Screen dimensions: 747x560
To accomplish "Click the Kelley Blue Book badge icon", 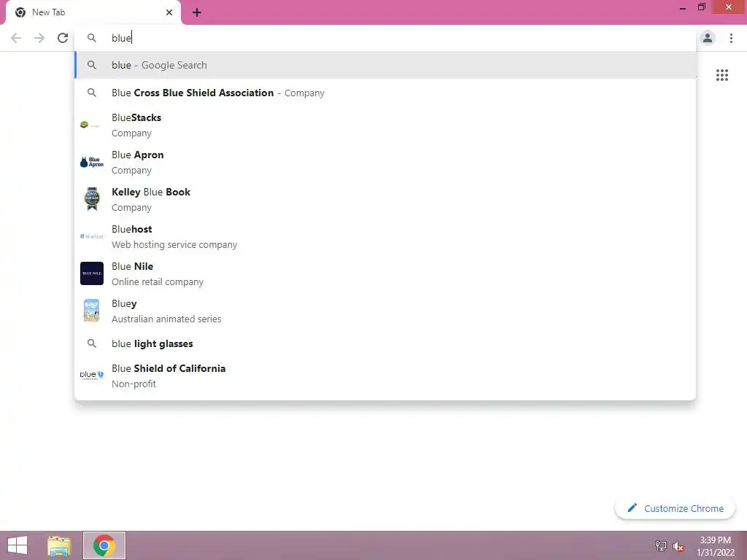I will point(91,199).
